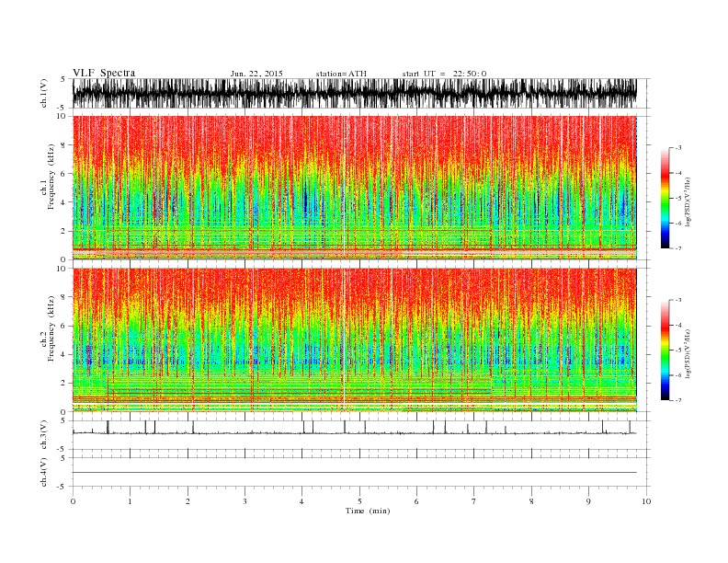Image resolution: width=728 pixels, height=563 pixels.
Task: Click the ch.1(V) axis label
Action: 44,93
